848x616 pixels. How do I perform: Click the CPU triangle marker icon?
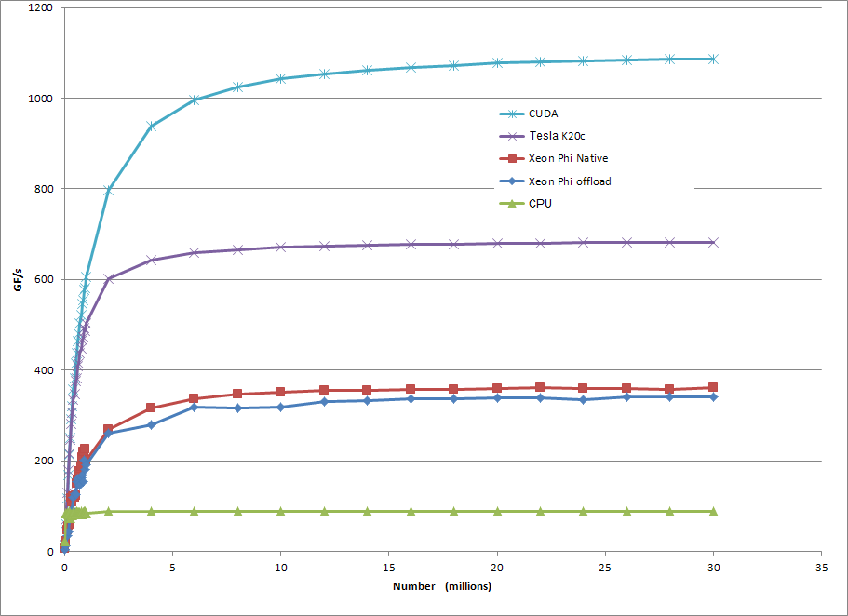tap(514, 205)
